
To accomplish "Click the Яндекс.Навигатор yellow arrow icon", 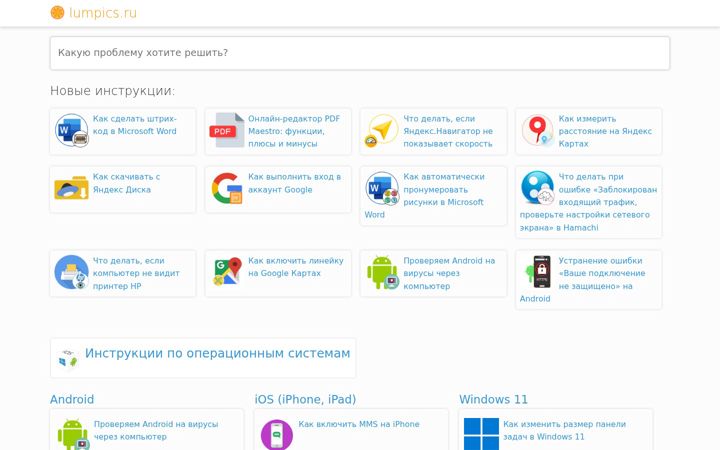I will [x=382, y=130].
